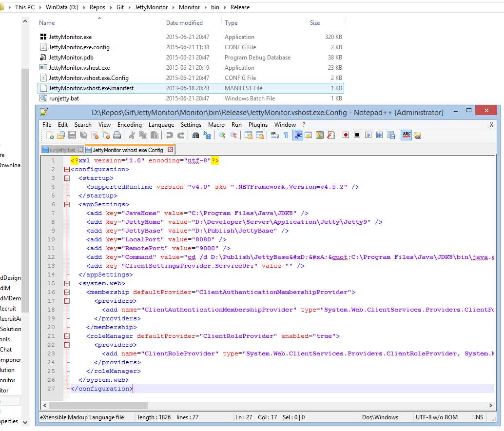Select JettyMonitor.exe in Explorer file list
The width and height of the screenshot is (504, 431).
191,37
